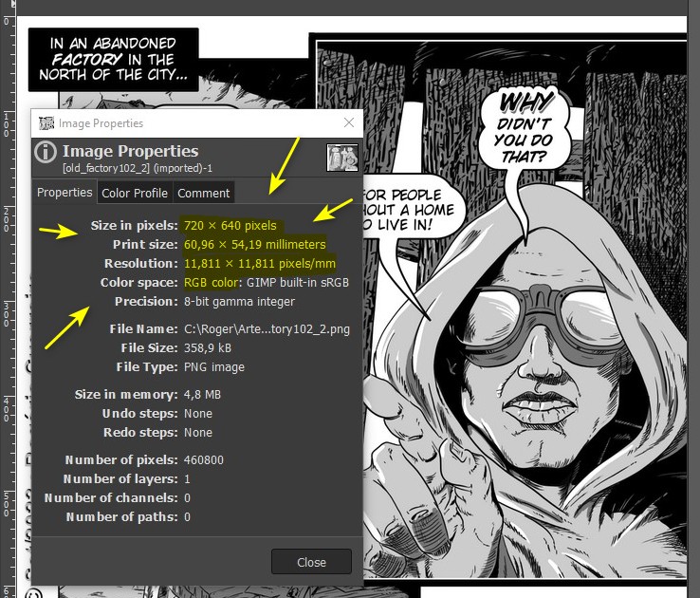Click the '[old_factory102_2] (imported)-1' subtitle

[138, 168]
